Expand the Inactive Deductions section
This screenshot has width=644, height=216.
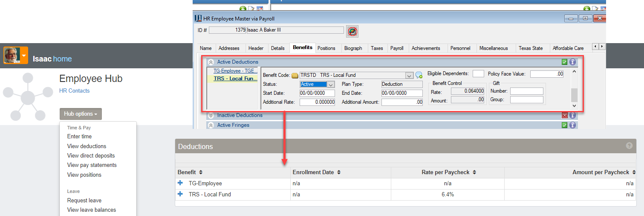(x=211, y=115)
